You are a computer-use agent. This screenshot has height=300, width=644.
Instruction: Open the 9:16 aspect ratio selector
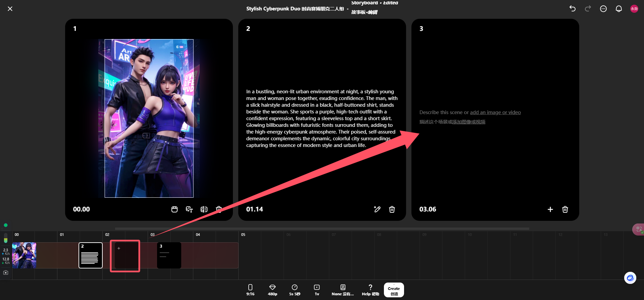tap(250, 290)
